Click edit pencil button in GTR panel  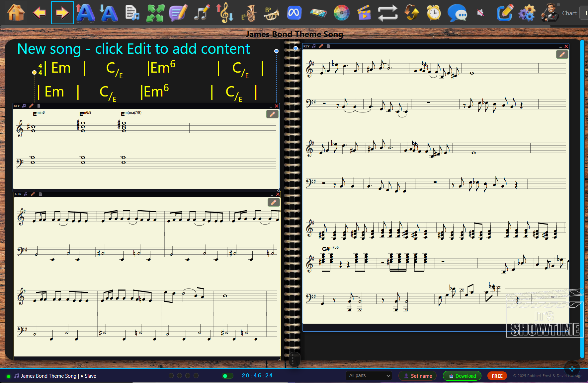coord(274,202)
